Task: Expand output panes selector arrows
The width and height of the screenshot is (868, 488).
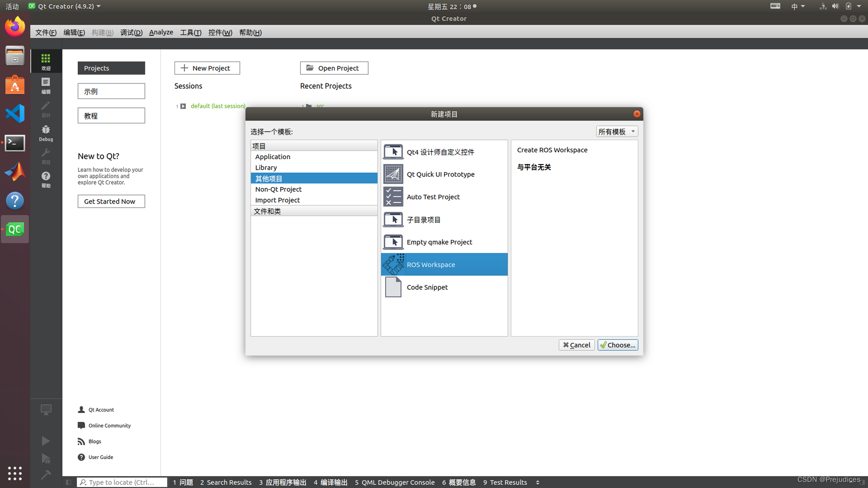Action: (538, 482)
